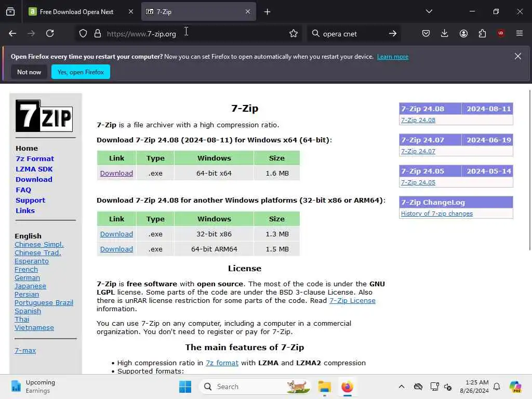Go to the sidebar Download page
Screen dimensions: 532x399
[34, 179]
